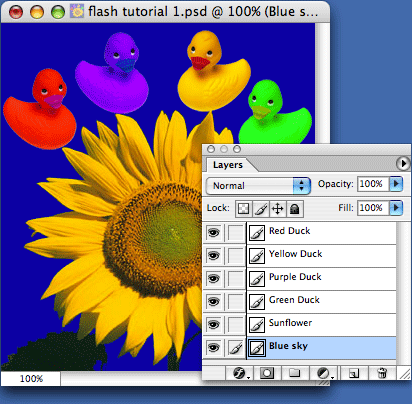This screenshot has width=412, height=404.
Task: Toggle lock image pixels brush icon
Action: (x=261, y=209)
